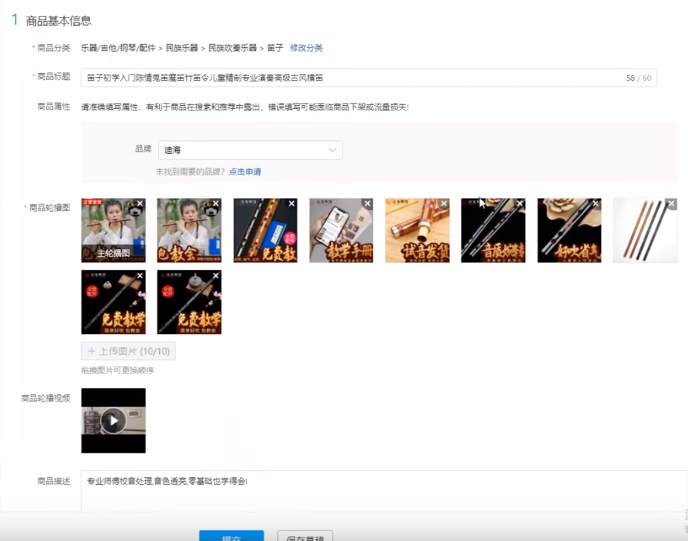Select the 试音发货 bamboo flute thumbnail

pos(417,230)
